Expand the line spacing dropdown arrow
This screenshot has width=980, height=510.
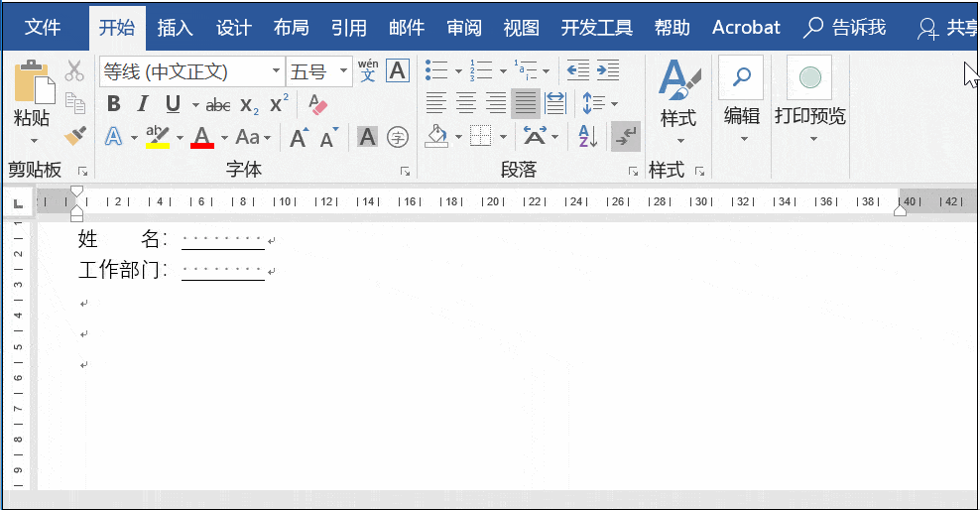coord(614,104)
